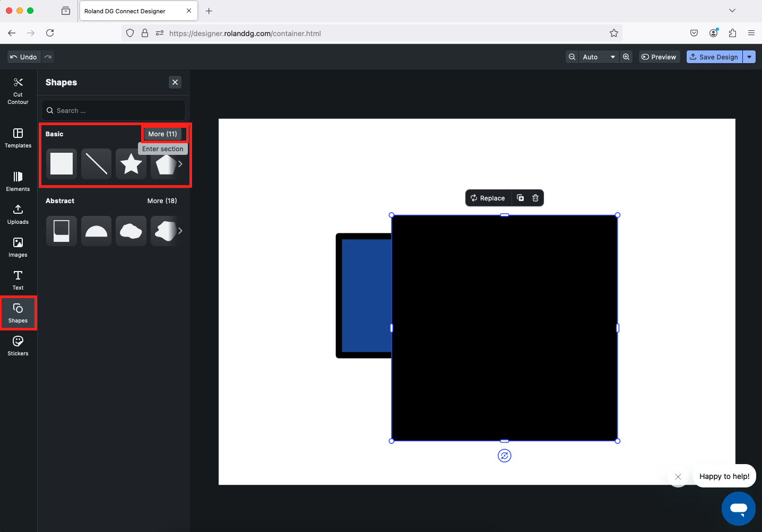762x532 pixels.
Task: Click the Undo button
Action: pyautogui.click(x=24, y=57)
